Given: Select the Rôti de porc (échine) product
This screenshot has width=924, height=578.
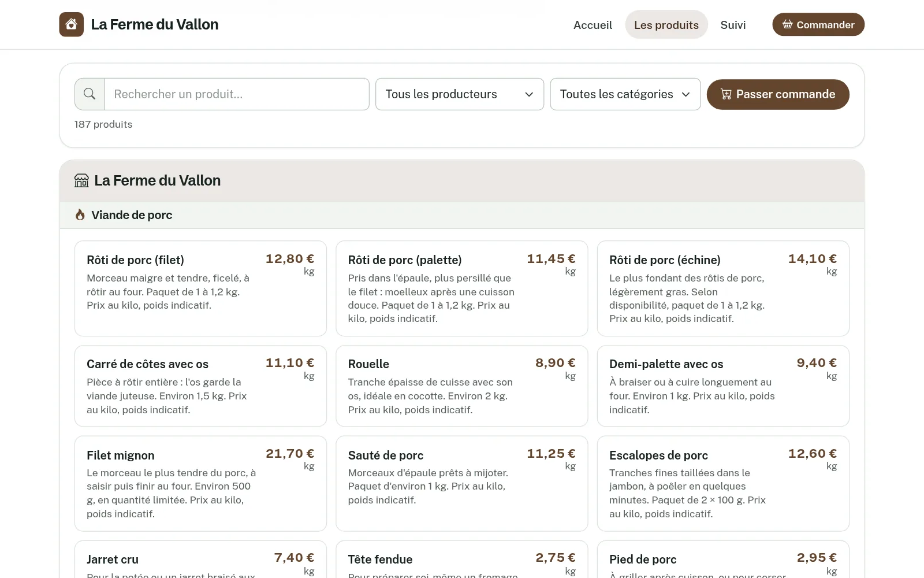Looking at the screenshot, I should 723,288.
